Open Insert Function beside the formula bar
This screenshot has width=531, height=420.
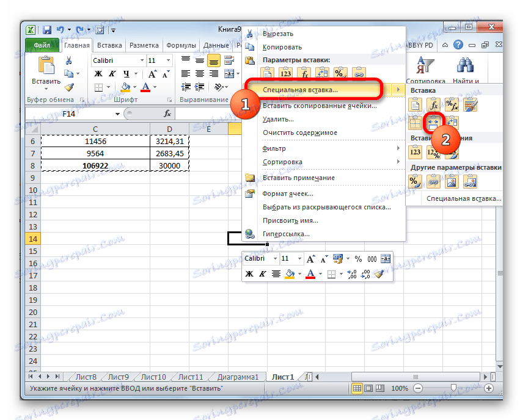coord(168,112)
